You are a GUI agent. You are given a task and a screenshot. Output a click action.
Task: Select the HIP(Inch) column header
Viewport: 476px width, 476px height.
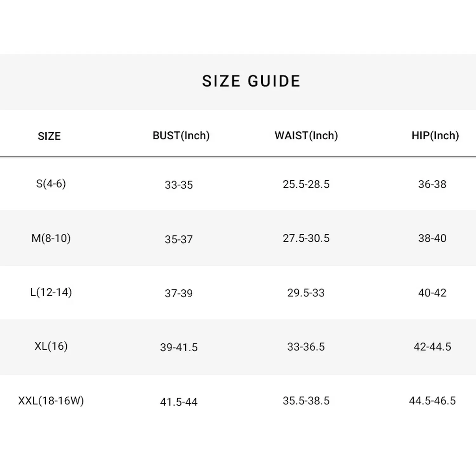point(435,136)
